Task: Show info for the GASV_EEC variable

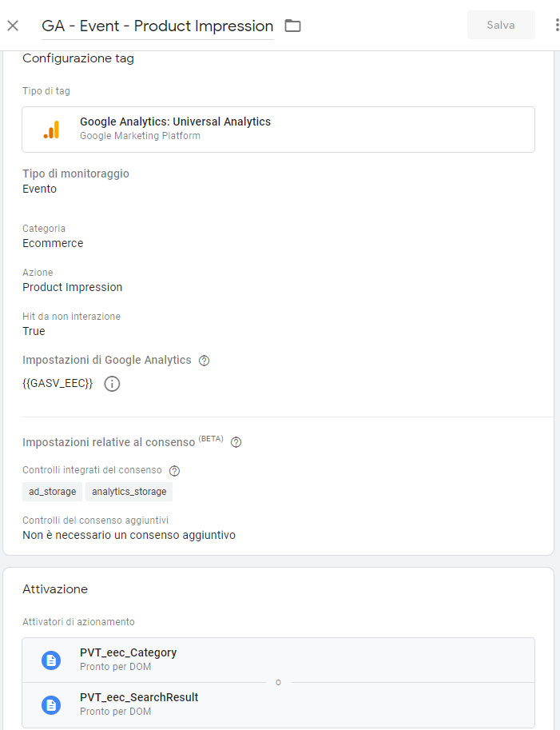Action: [x=112, y=384]
